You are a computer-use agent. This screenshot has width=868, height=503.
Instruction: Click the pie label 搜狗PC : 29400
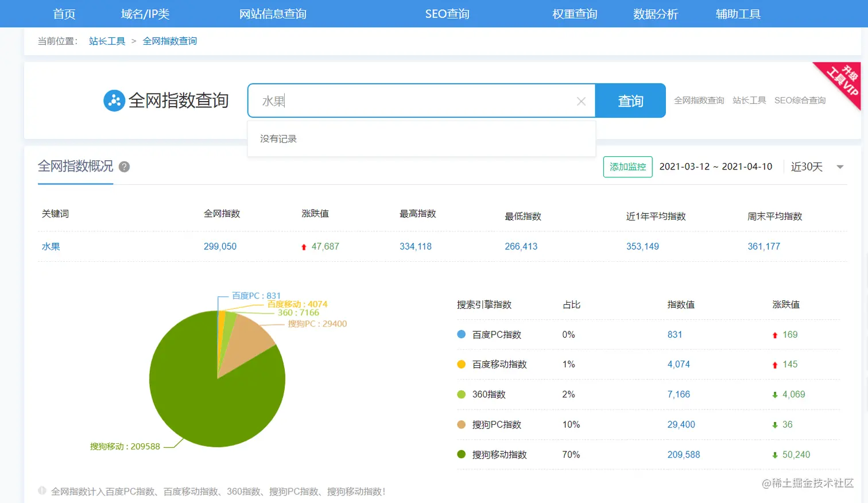317,324
